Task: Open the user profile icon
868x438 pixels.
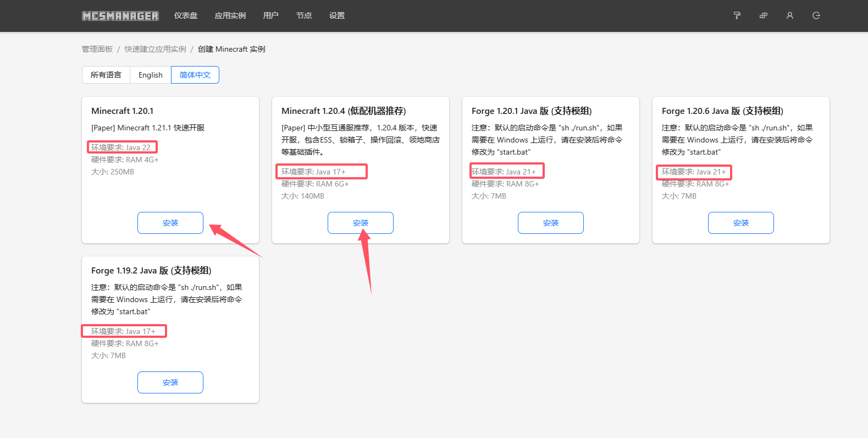Action: click(x=790, y=15)
